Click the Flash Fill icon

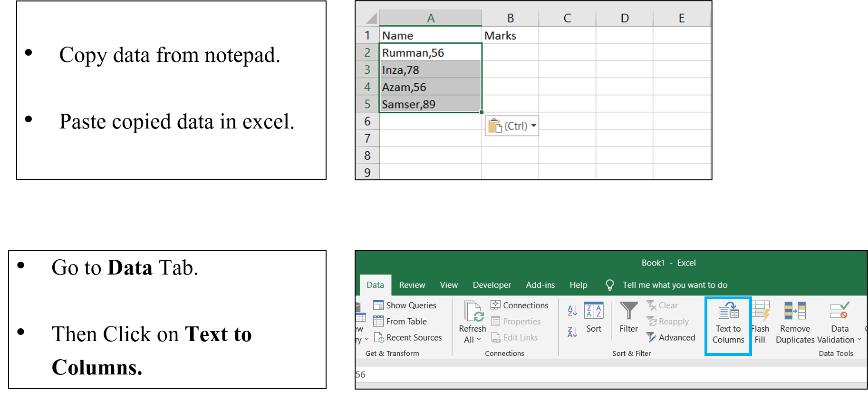tap(761, 311)
